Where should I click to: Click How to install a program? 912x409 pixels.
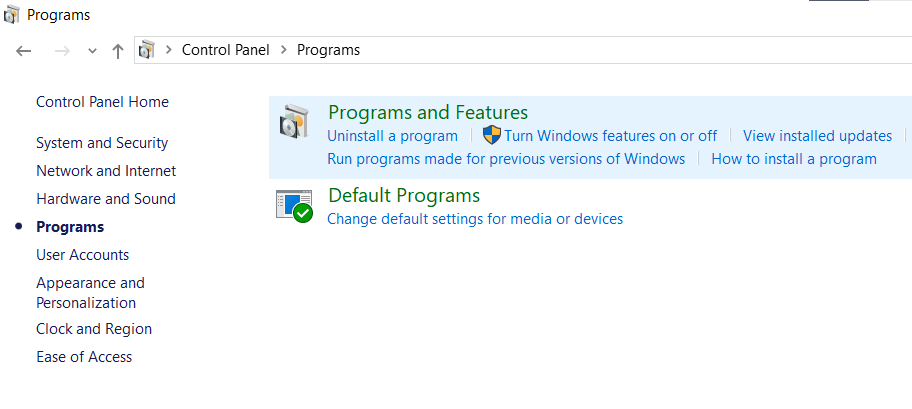(x=794, y=159)
